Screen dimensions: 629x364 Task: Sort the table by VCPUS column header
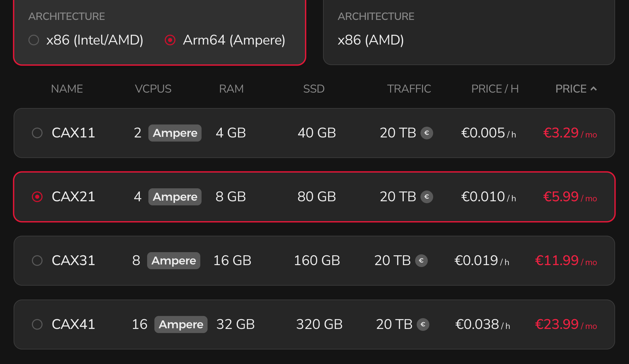153,89
